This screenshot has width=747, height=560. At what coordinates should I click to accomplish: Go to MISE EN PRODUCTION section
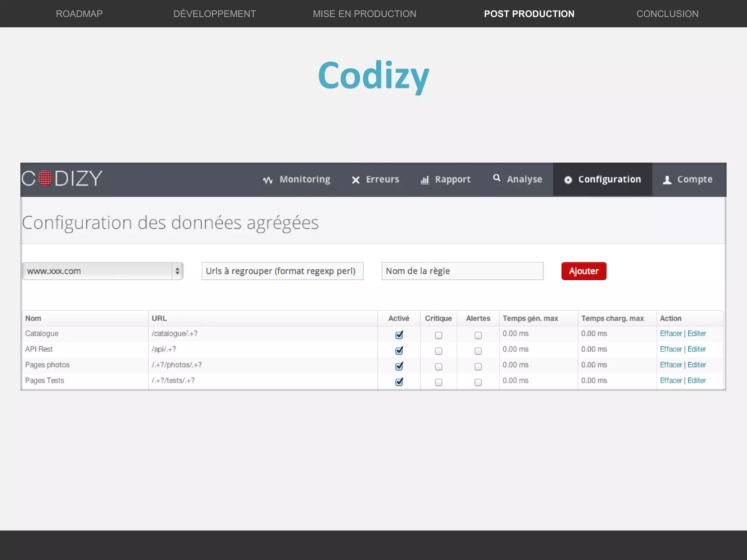(x=364, y=14)
